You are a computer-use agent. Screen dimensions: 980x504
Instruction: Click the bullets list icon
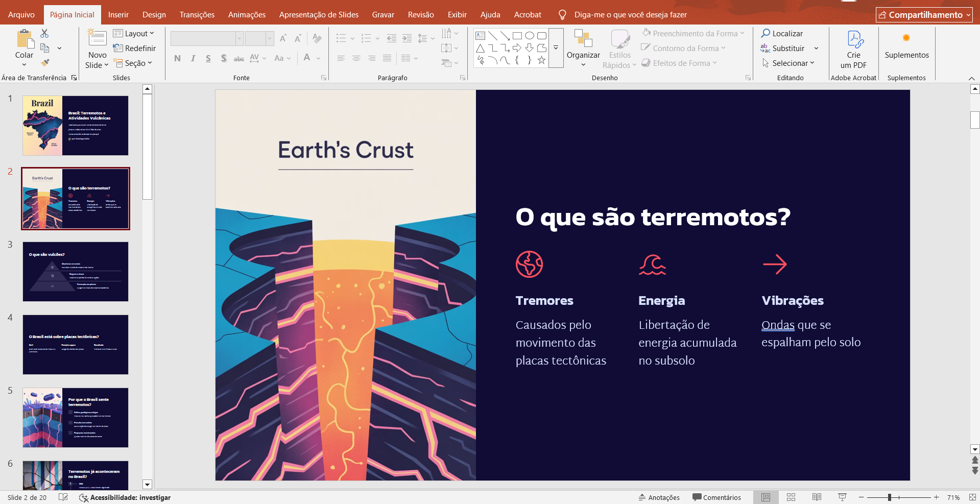coord(341,38)
